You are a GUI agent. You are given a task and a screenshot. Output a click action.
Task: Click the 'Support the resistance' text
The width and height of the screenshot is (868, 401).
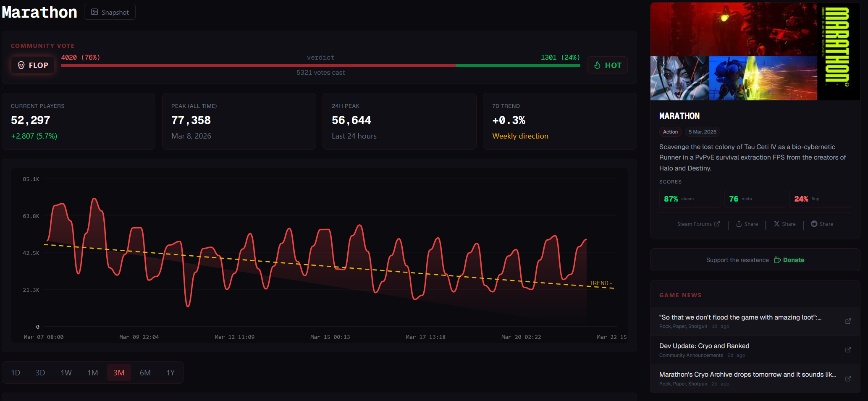(x=737, y=260)
